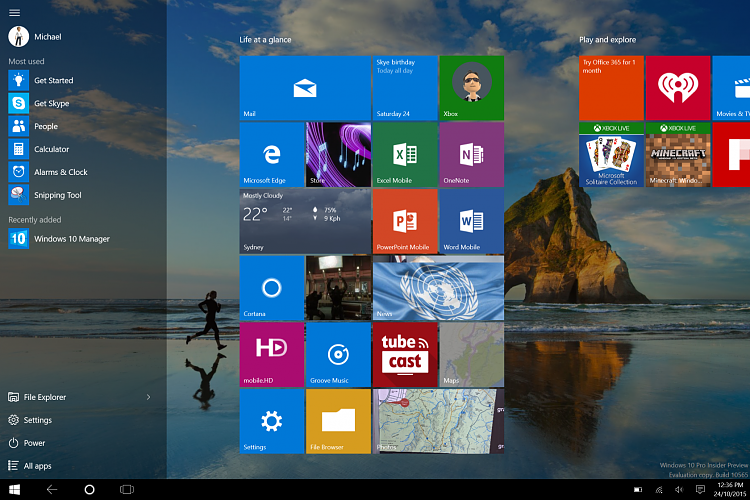
Task: Open the Sydney weather tile
Action: (305, 221)
